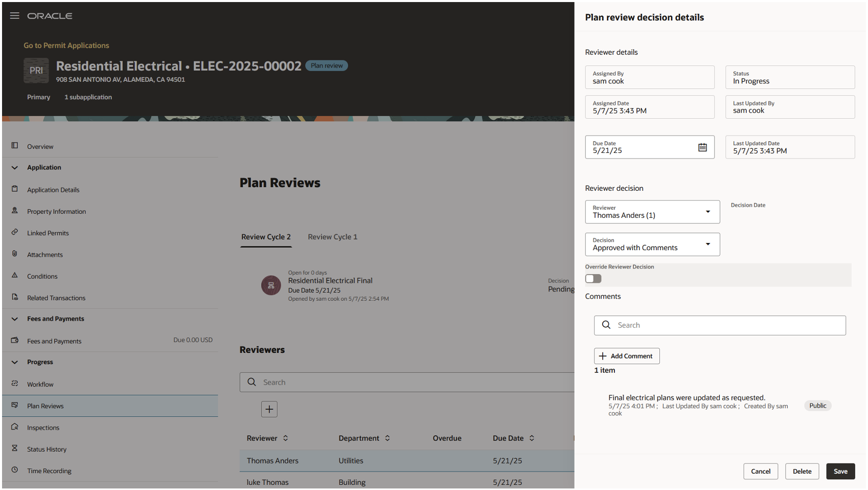The image size is (868, 490).
Task: Collapse the Application section
Action: pyautogui.click(x=15, y=168)
